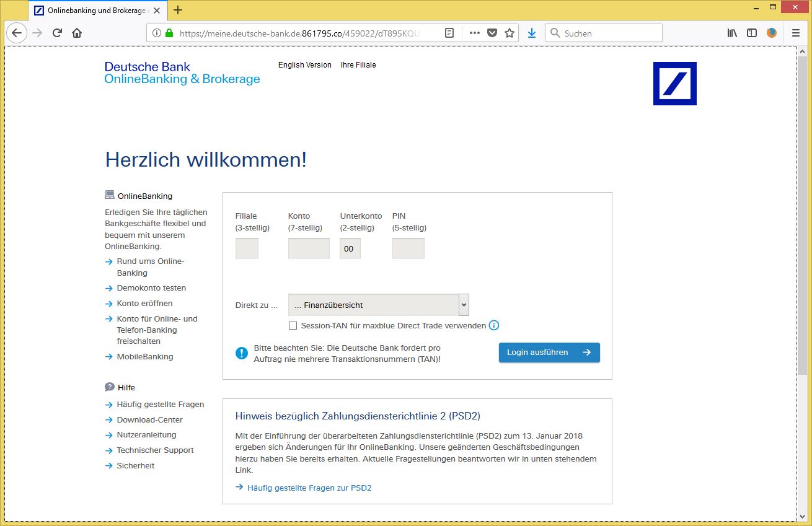The height and width of the screenshot is (526, 812).
Task: Click the Deutsche Bank OnlineBanking & Brokerage wordmark
Action: [182, 72]
